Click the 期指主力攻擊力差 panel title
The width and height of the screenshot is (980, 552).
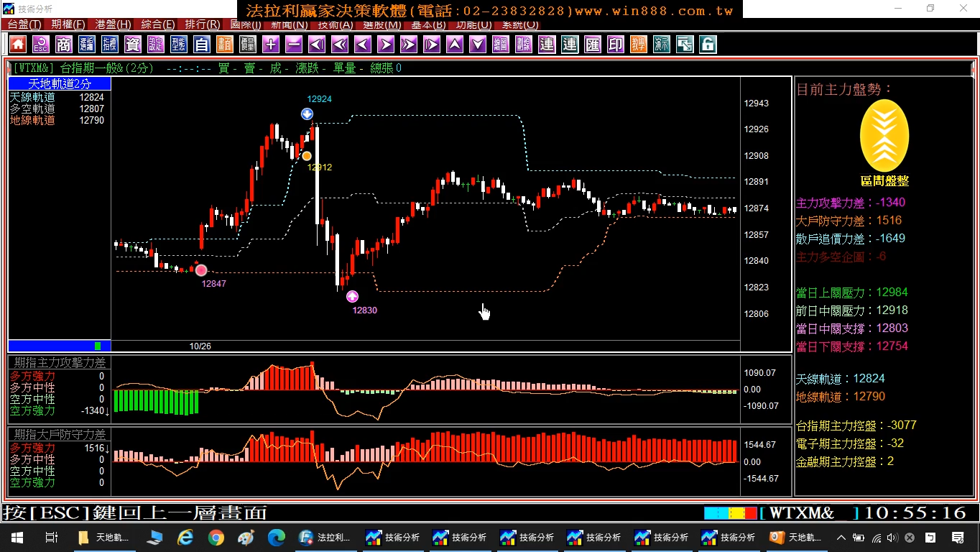pos(60,363)
